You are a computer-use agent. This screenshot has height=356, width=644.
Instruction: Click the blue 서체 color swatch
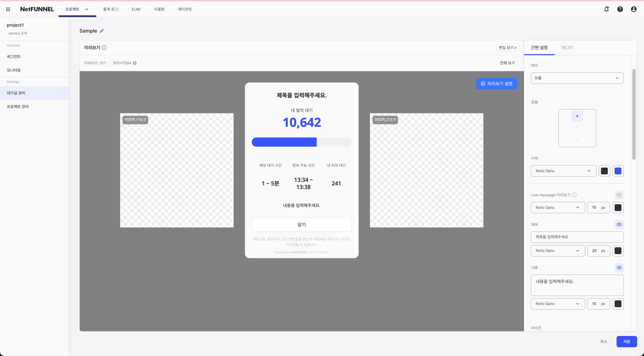coord(618,171)
